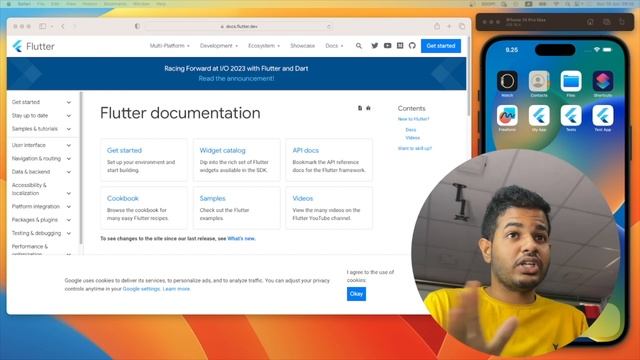This screenshot has height=360, width=640.
Task: Expand Testing & debugging sidebar section
Action: click(41, 233)
